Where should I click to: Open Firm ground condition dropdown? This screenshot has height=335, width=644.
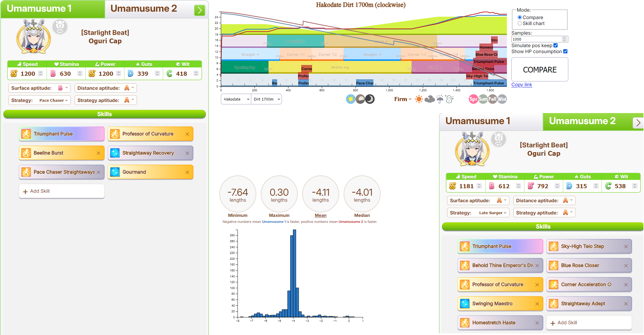pyautogui.click(x=403, y=99)
